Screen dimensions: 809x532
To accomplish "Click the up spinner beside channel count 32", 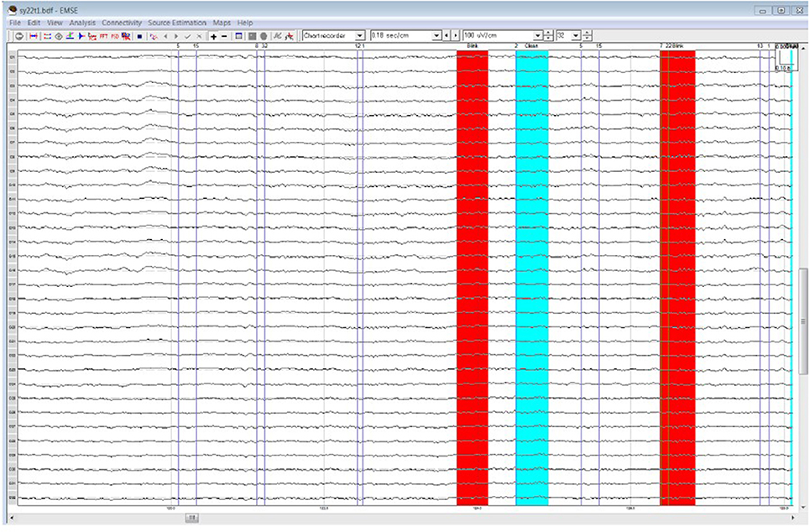I will pos(587,33).
